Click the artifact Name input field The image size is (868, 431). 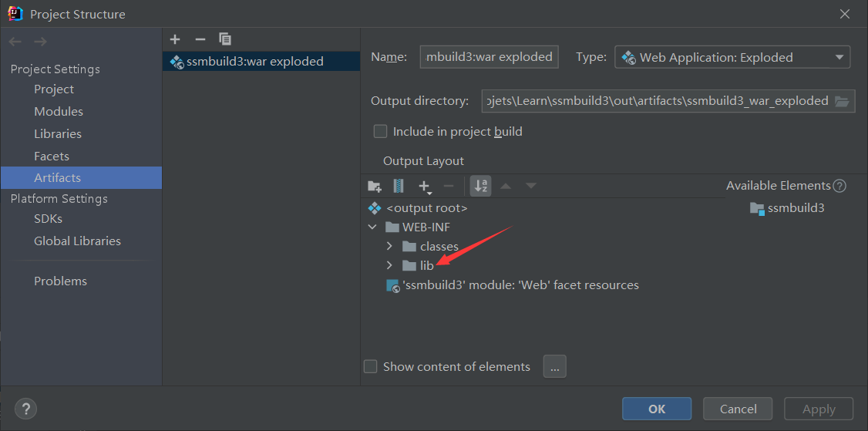[489, 57]
